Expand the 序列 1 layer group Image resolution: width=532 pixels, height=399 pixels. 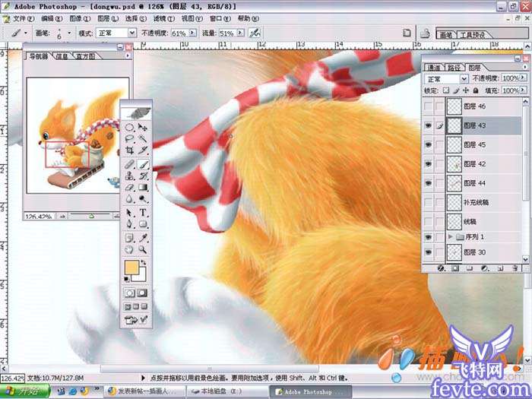(x=450, y=238)
